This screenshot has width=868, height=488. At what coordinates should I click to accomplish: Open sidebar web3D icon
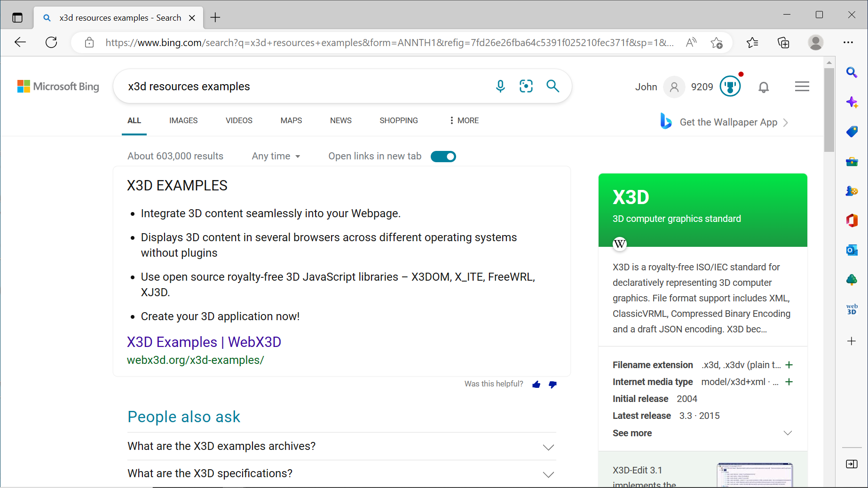852,309
